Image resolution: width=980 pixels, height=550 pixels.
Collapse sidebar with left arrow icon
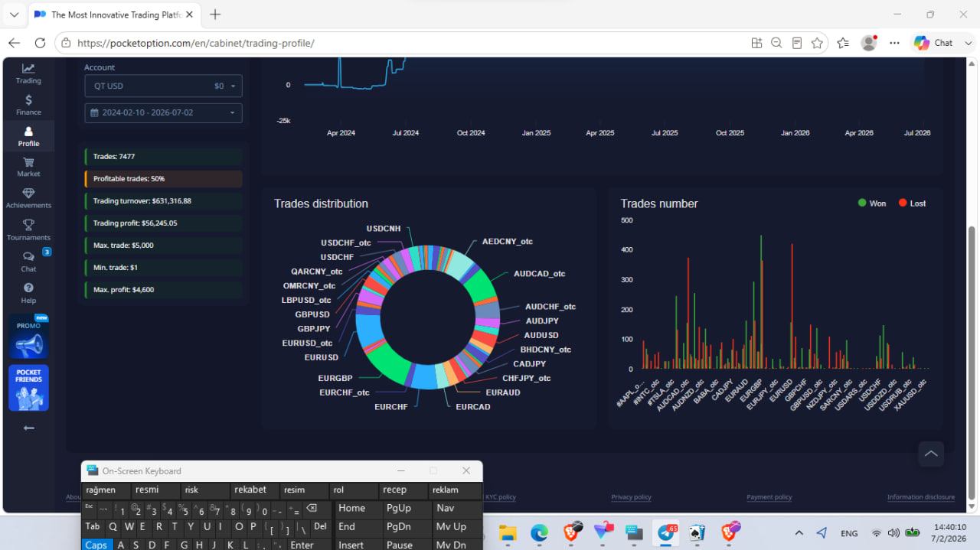(28, 428)
